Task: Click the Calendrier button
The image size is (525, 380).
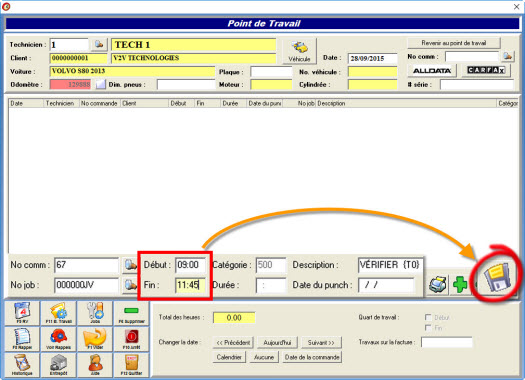Action: coord(229,357)
